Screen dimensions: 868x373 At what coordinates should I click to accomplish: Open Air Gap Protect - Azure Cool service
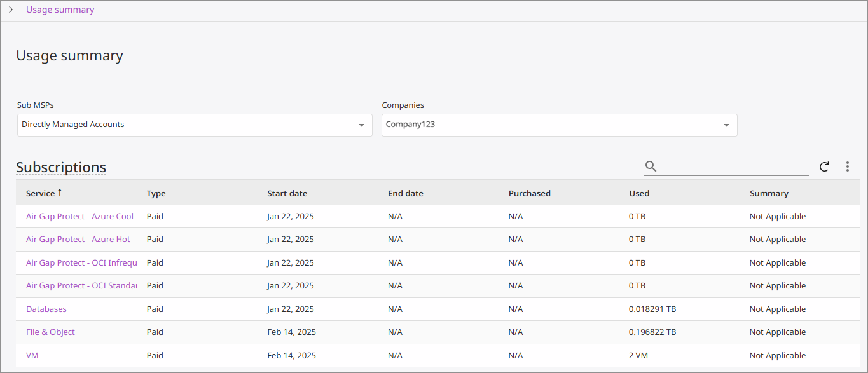79,217
